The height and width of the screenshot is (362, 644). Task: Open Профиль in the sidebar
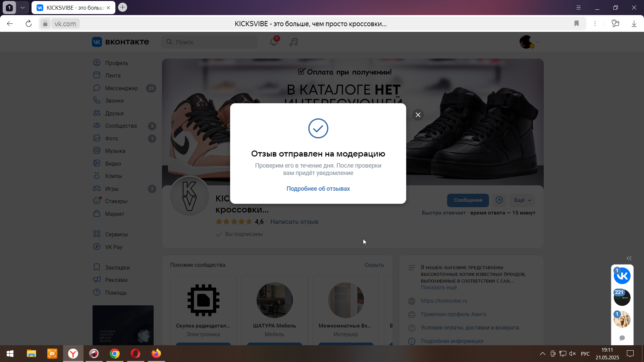[x=116, y=63]
